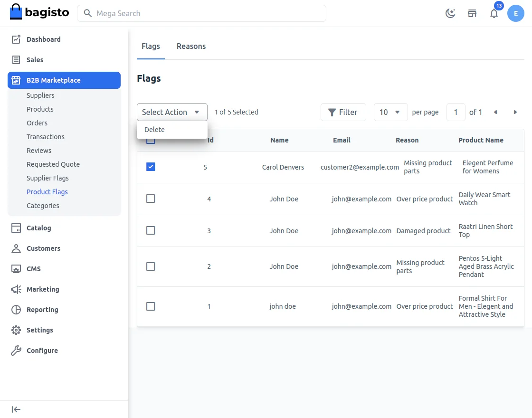Viewport: 532px width, 418px height.
Task: Choose Delete from the action menu
Action: point(155,130)
